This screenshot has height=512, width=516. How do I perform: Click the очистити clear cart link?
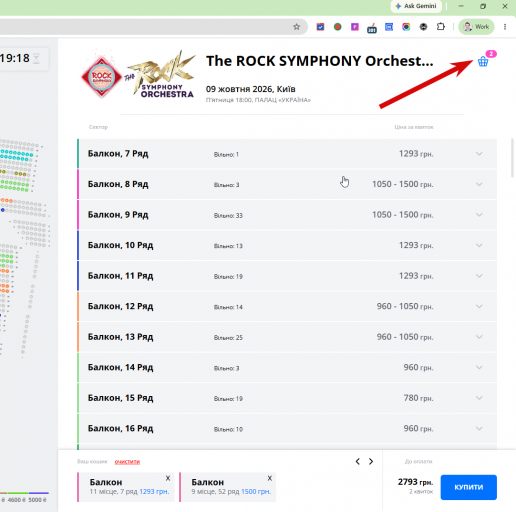(127, 462)
